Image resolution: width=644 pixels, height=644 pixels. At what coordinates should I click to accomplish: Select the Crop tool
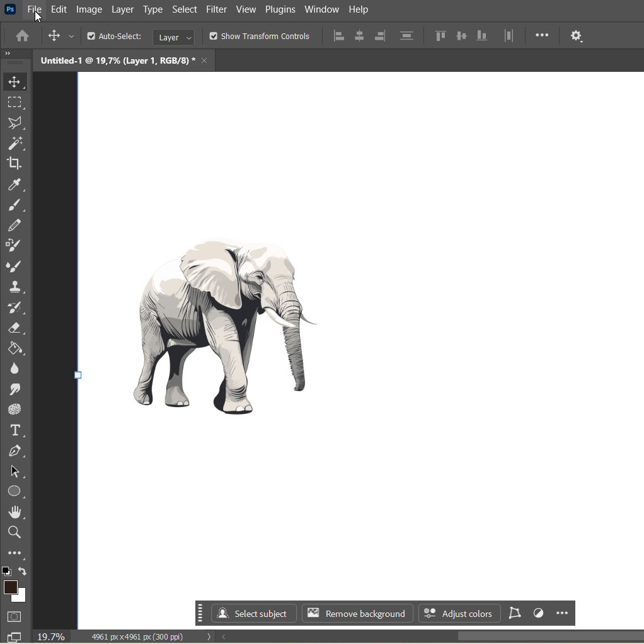[x=14, y=163]
